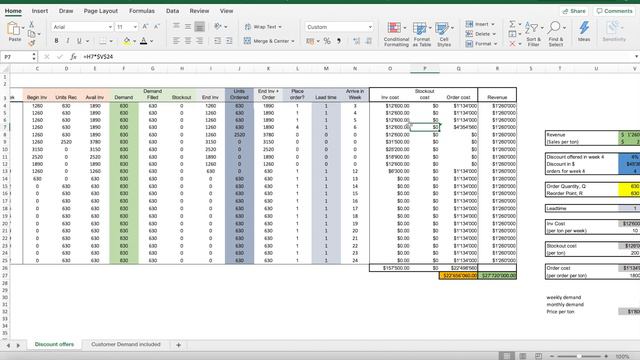Click the currency accounting format icon

(x=310, y=41)
